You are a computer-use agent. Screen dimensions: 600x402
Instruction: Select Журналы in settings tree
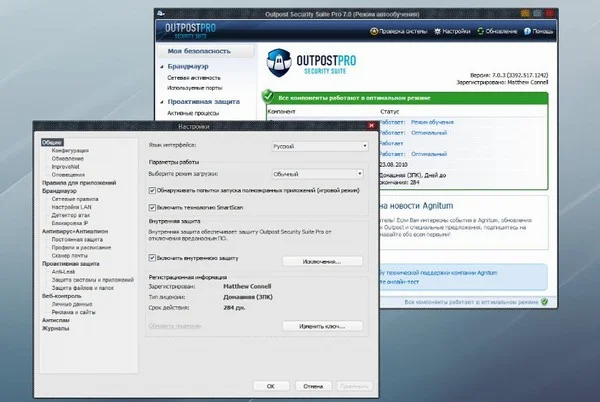(55, 328)
